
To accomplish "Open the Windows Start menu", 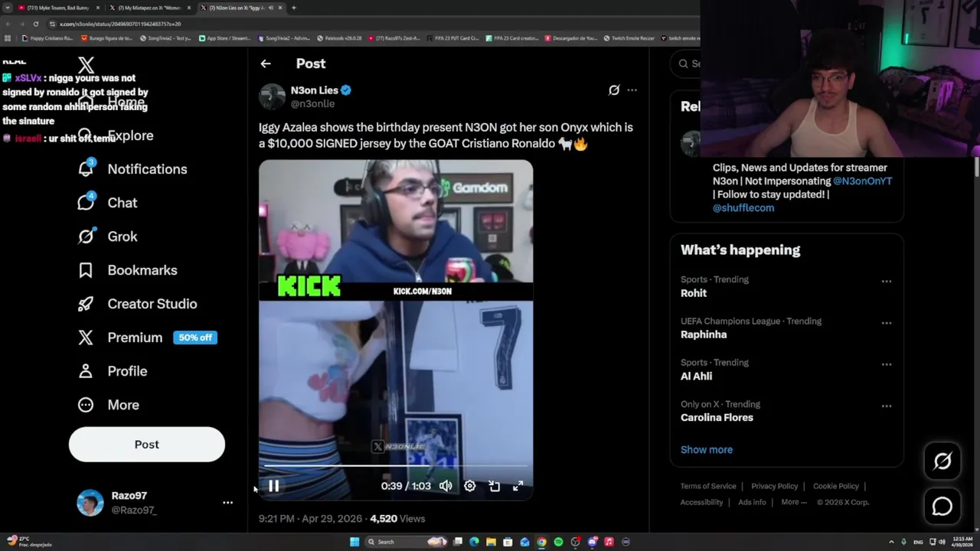I will (x=354, y=542).
